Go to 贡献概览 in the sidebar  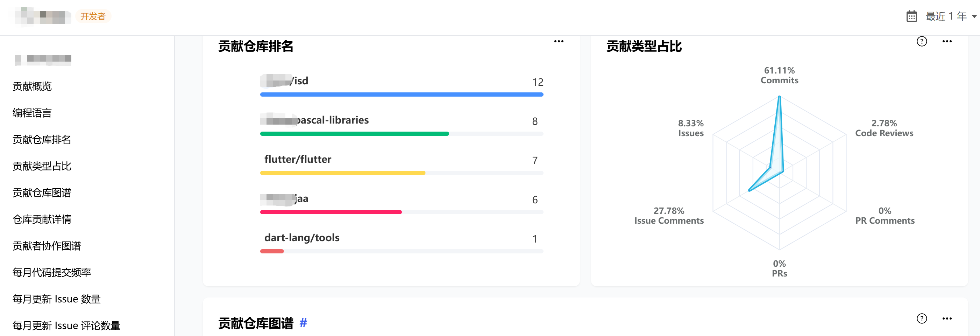32,86
